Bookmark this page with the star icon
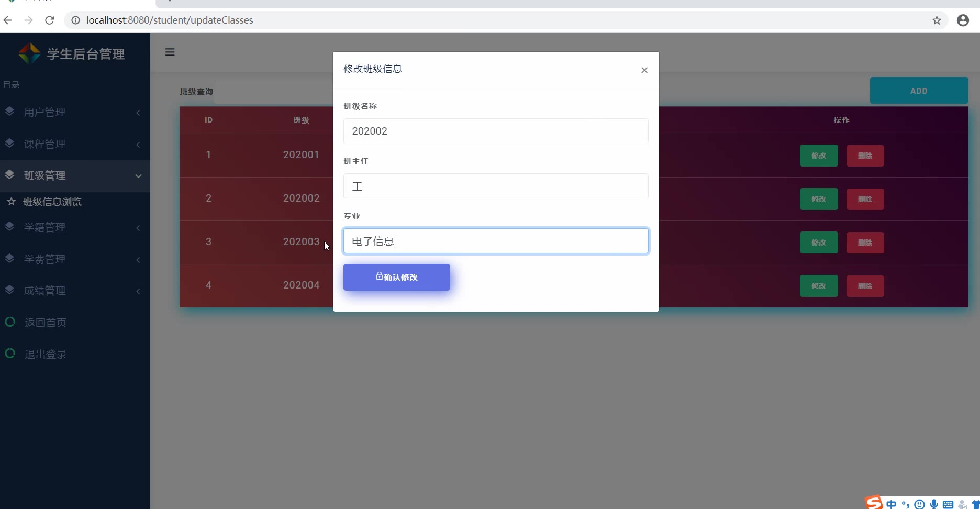Image resolution: width=980 pixels, height=509 pixels. 937,20
